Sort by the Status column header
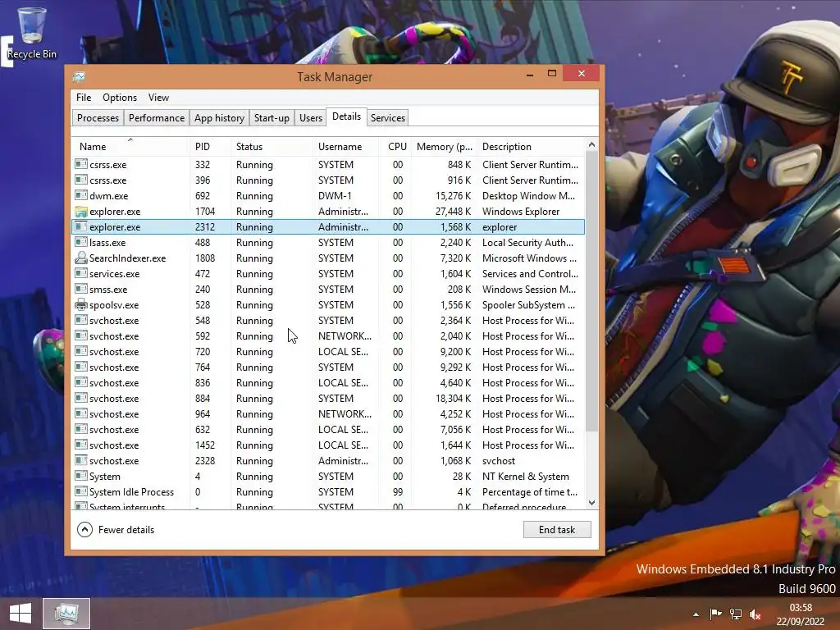This screenshot has width=840, height=630. tap(272, 147)
